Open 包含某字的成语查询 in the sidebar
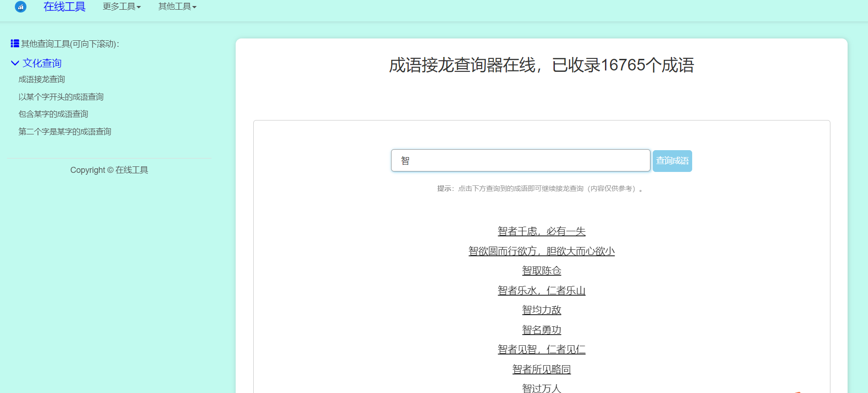Image resolution: width=868 pixels, height=393 pixels. [53, 114]
